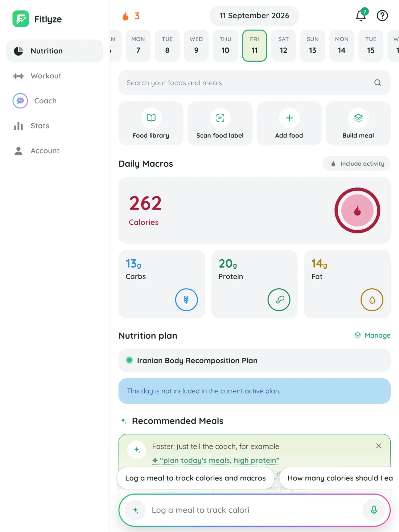The height and width of the screenshot is (532, 399).
Task: Open the Iranian Body Recomposition Plan row
Action: click(255, 360)
